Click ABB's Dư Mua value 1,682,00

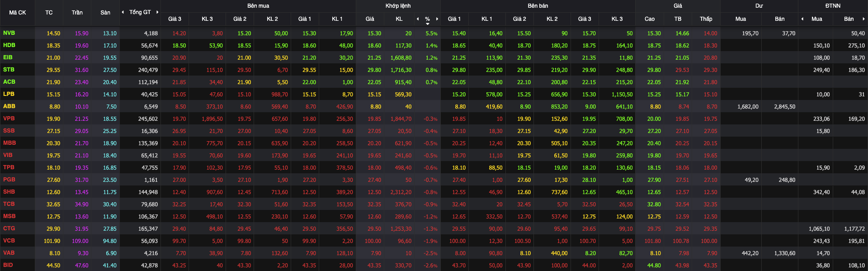point(748,107)
